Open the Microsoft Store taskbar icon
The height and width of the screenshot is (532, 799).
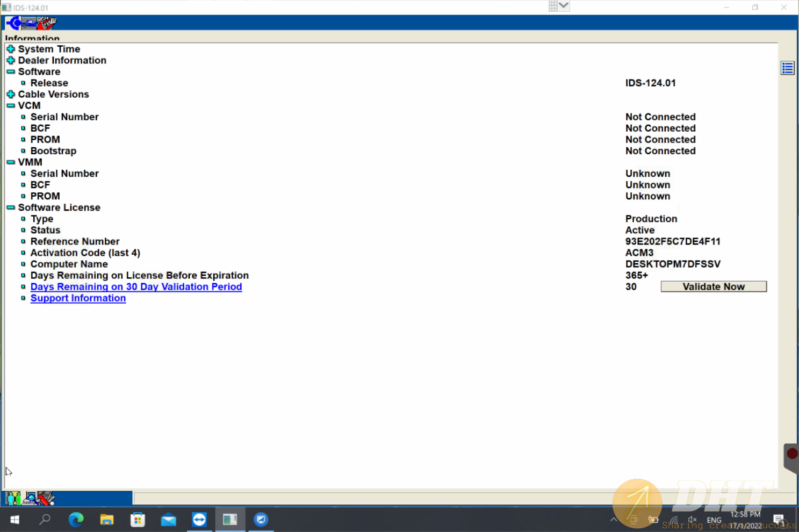pos(138,520)
